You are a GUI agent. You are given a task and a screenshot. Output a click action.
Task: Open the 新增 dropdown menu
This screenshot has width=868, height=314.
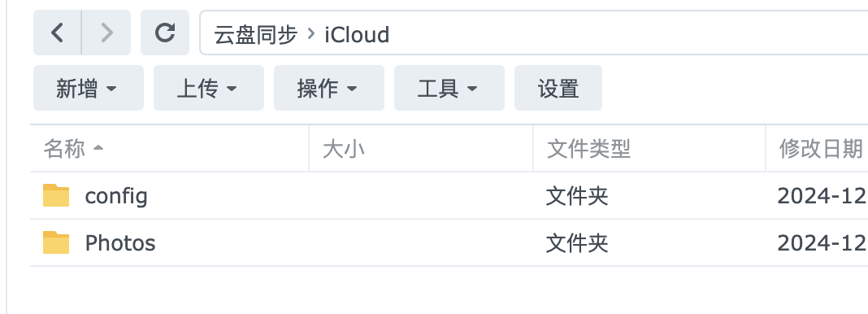tap(89, 88)
